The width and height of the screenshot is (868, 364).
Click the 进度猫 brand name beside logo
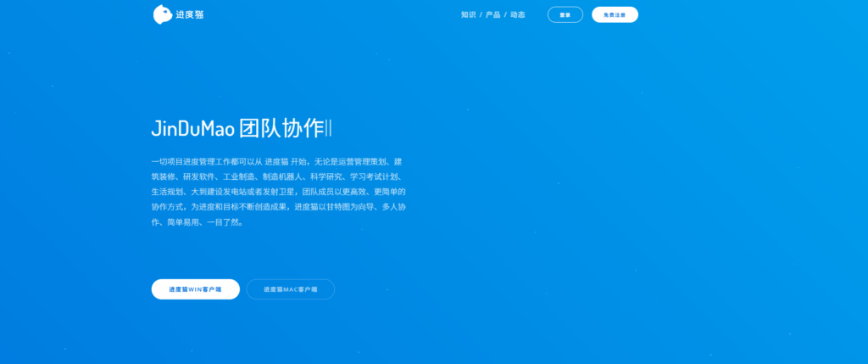coord(189,14)
